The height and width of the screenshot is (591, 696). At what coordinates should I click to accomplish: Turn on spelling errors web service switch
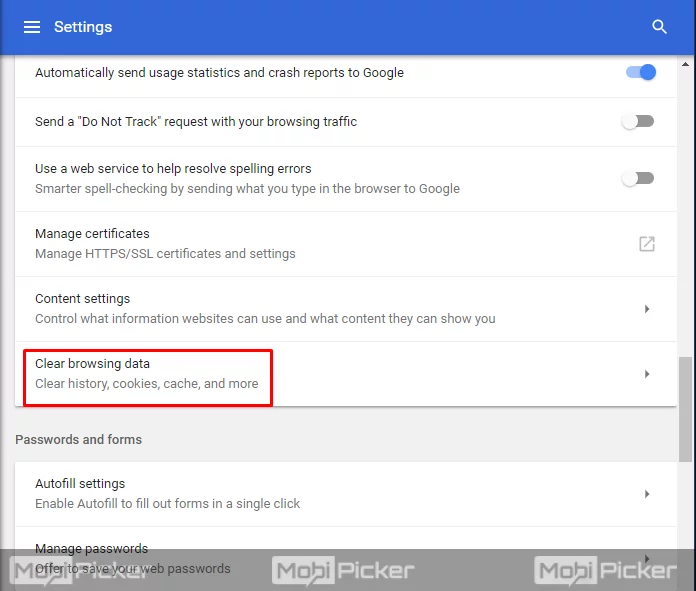click(638, 178)
